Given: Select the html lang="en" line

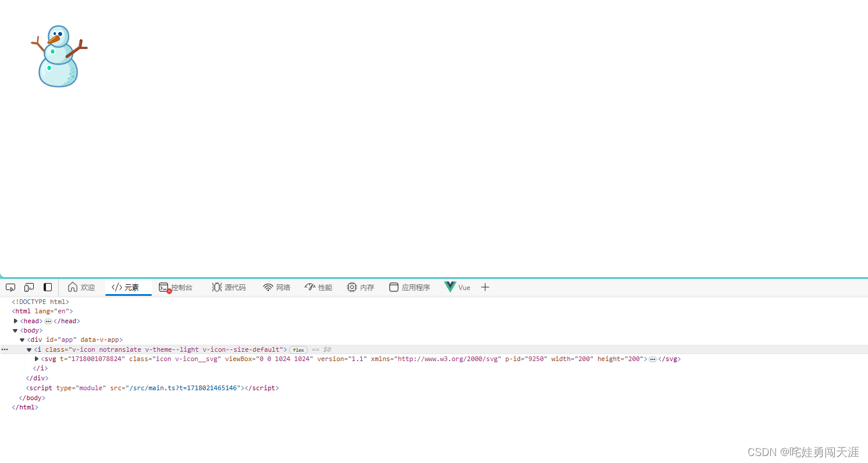Looking at the screenshot, I should [x=42, y=311].
